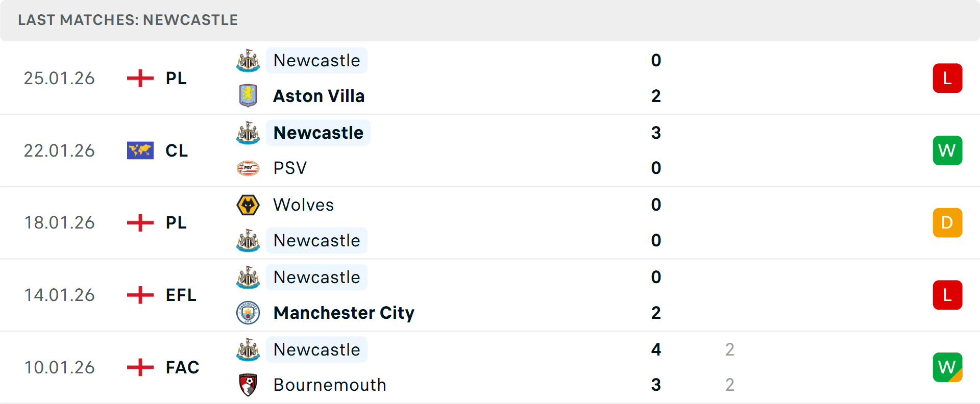The height and width of the screenshot is (404, 980).
Task: Open the LAST MATCHES: NEWCASTLE header
Action: pyautogui.click(x=128, y=20)
